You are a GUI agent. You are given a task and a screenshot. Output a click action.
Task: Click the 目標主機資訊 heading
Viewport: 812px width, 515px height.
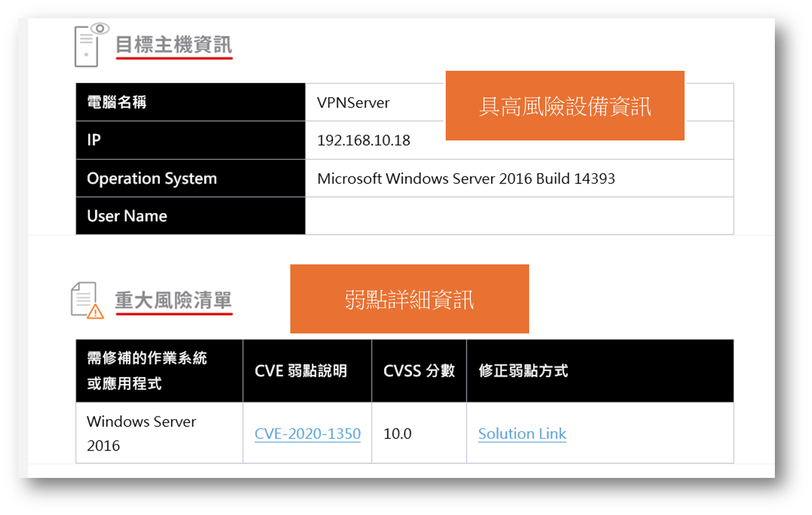tap(174, 45)
